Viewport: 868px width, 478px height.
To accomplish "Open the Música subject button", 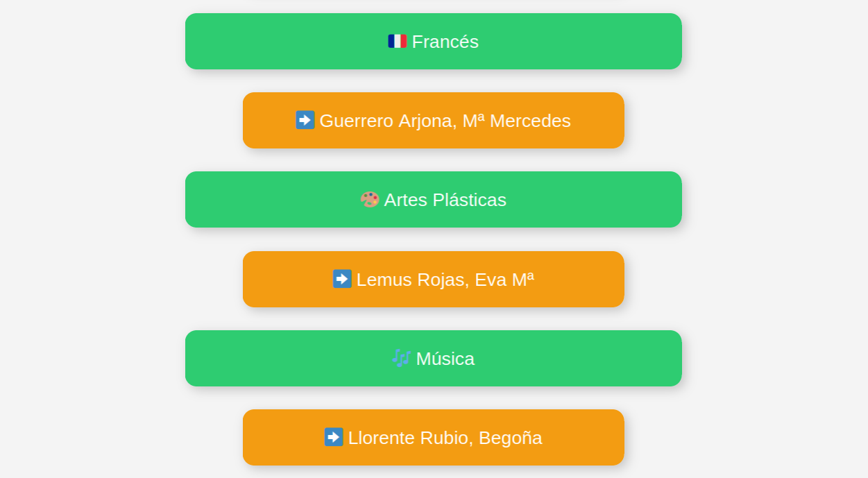I will (x=434, y=358).
